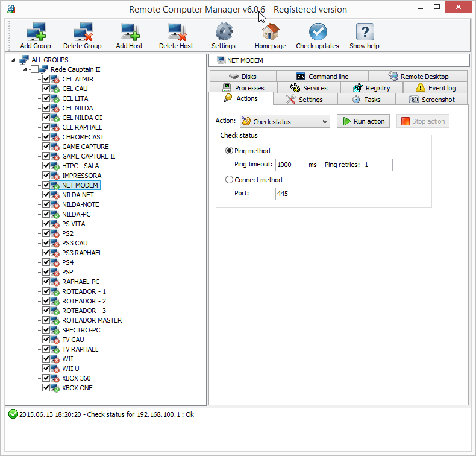Click the Check status log entry text
476x456 pixels.
click(x=107, y=414)
